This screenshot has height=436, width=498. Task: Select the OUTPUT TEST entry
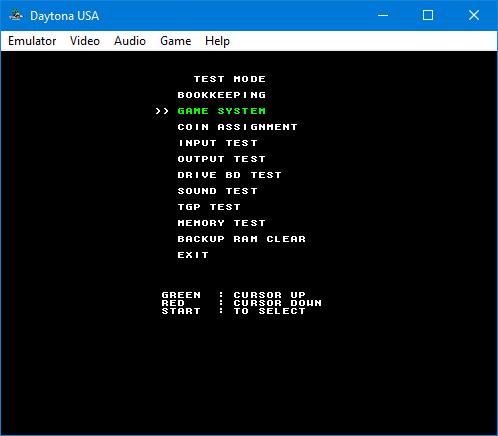pyautogui.click(x=222, y=159)
